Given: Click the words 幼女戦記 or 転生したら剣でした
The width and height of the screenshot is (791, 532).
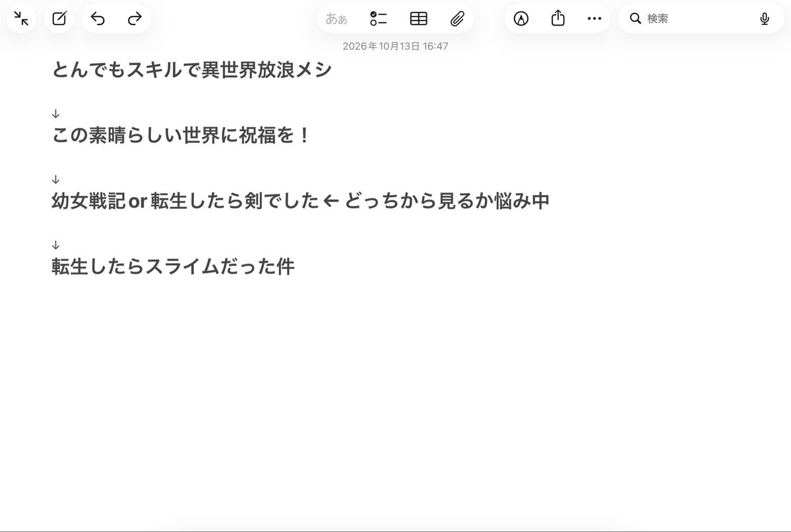Looking at the screenshot, I should (x=185, y=200).
